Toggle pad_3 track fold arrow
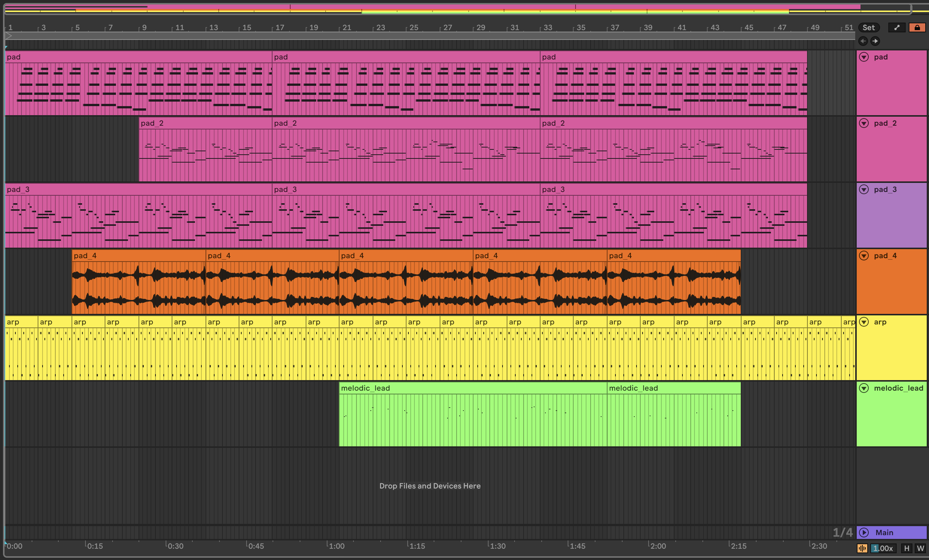The height and width of the screenshot is (560, 929). (864, 190)
